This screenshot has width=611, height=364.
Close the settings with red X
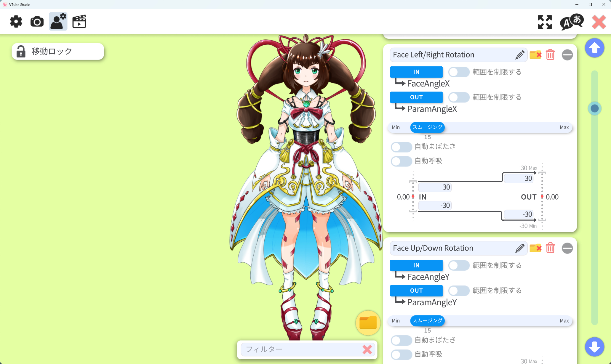[599, 22]
